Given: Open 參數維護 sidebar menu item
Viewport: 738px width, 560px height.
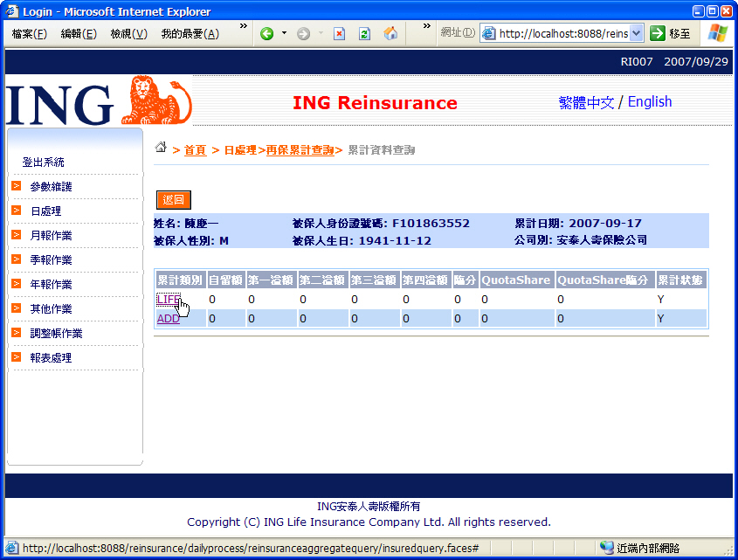Looking at the screenshot, I should click(51, 187).
